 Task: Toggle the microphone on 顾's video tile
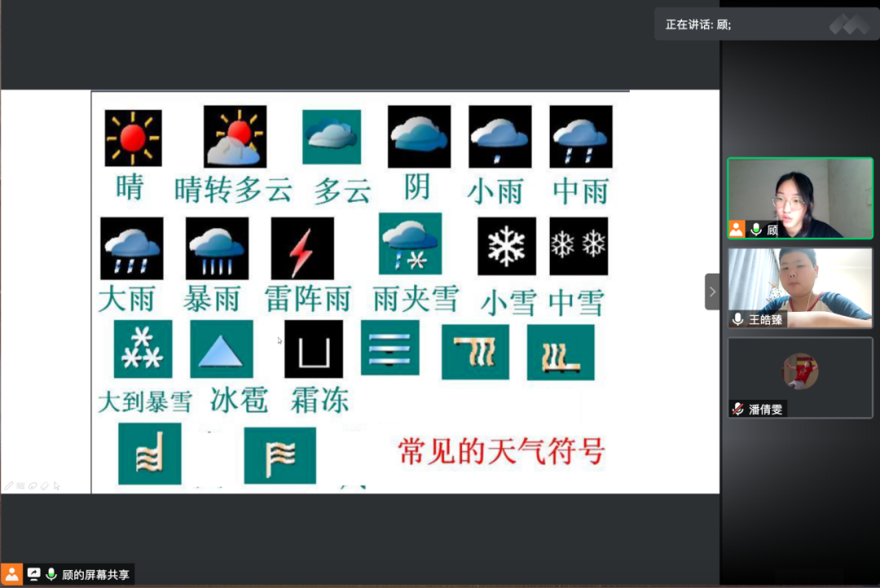tap(756, 230)
